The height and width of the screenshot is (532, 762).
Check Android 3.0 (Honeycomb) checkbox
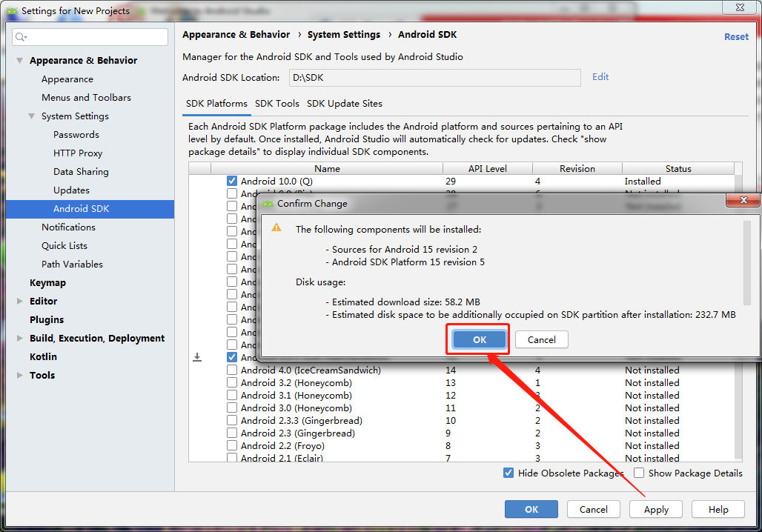click(232, 408)
